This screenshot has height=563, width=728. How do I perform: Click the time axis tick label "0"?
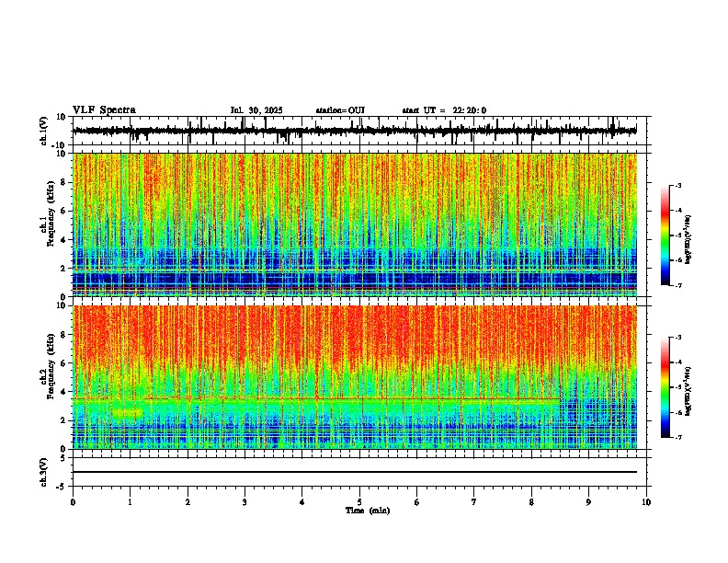(x=73, y=502)
